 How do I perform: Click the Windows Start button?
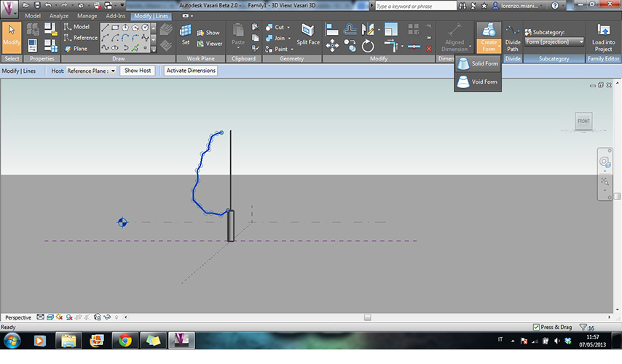[12, 341]
